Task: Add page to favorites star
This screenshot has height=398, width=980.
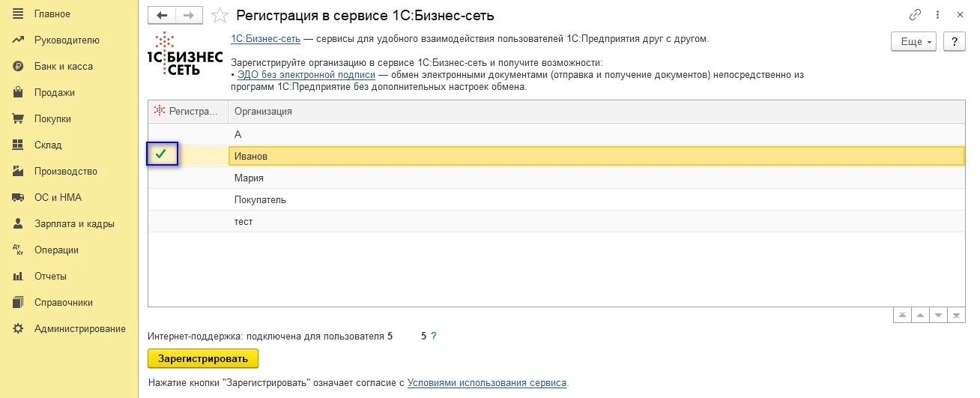Action: 220,15
